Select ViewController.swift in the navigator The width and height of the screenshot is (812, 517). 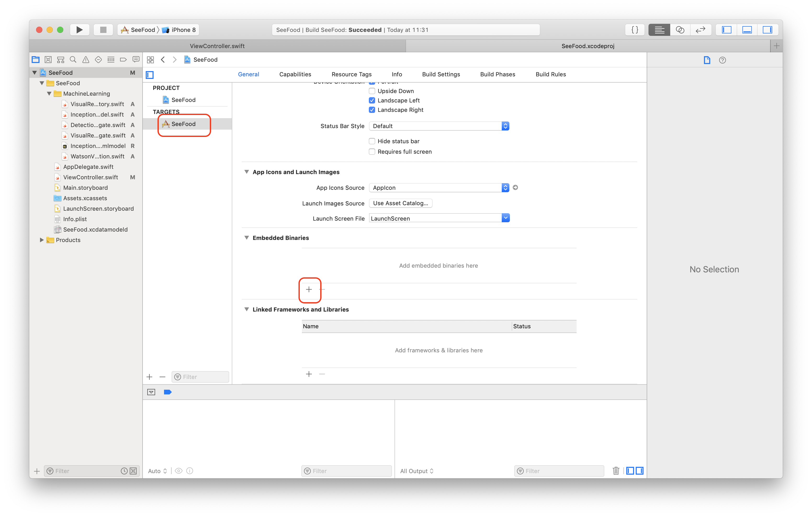coord(90,177)
